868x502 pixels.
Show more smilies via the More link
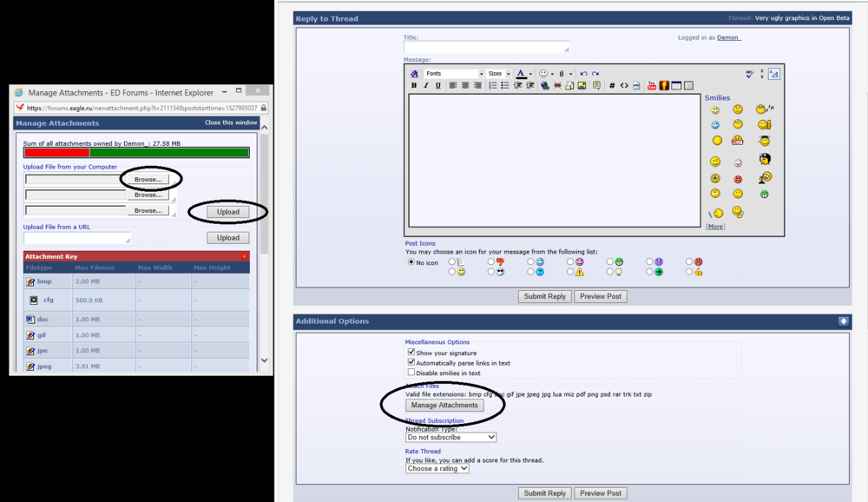tap(715, 227)
